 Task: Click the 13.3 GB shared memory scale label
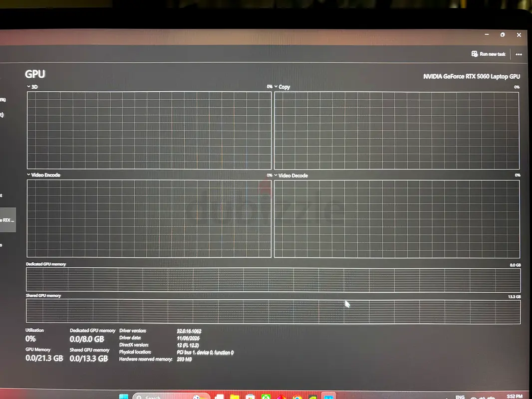tap(514, 297)
